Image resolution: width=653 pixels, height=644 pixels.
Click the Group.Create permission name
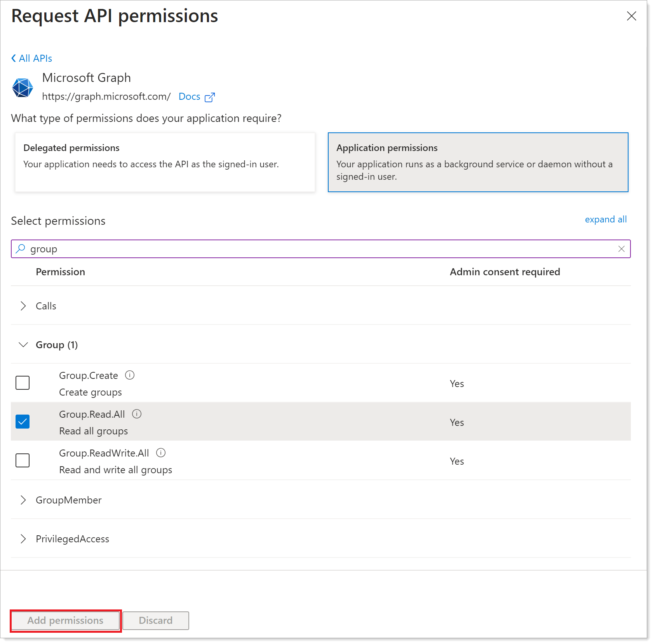click(88, 375)
